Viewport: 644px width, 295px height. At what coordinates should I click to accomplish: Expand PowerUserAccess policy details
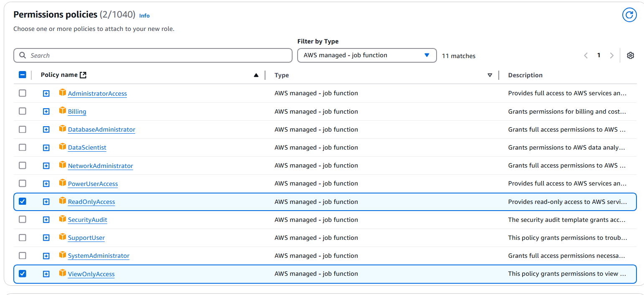click(x=46, y=184)
